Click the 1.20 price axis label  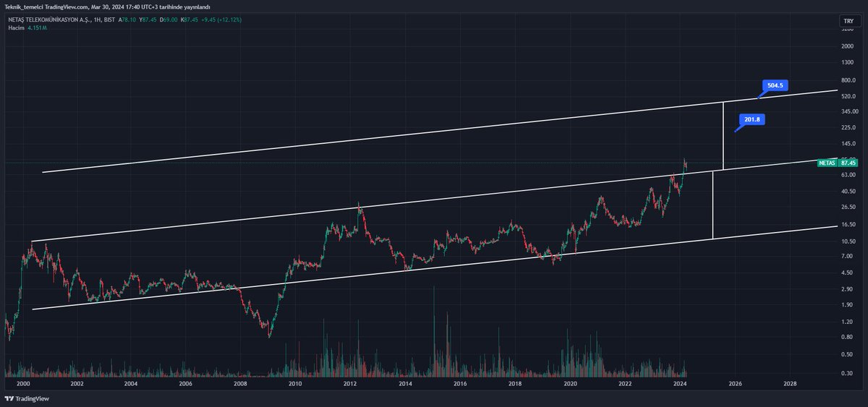click(848, 322)
